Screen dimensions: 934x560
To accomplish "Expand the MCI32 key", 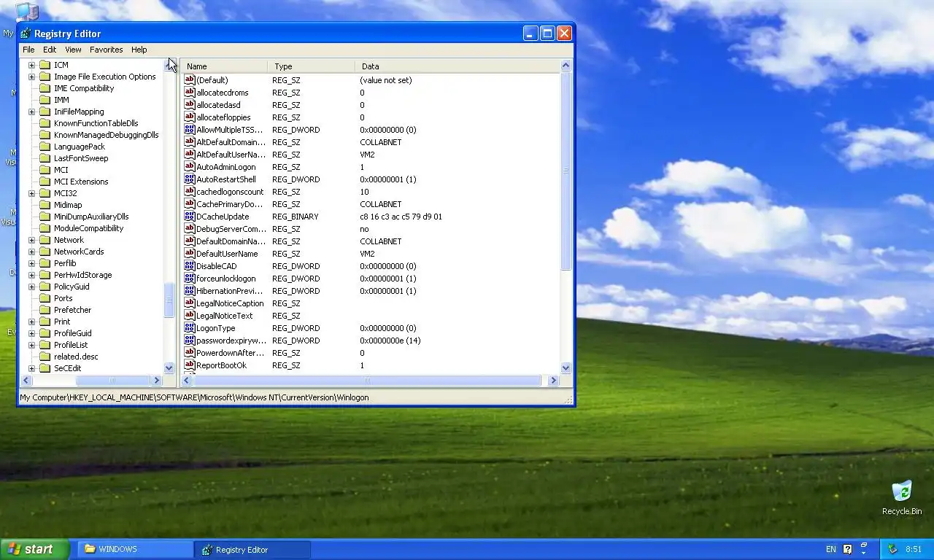I will (31, 193).
